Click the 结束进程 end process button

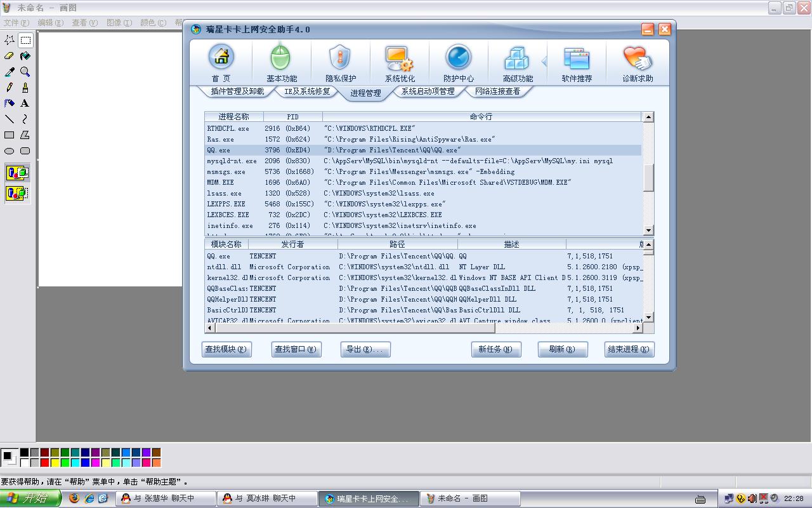[629, 349]
